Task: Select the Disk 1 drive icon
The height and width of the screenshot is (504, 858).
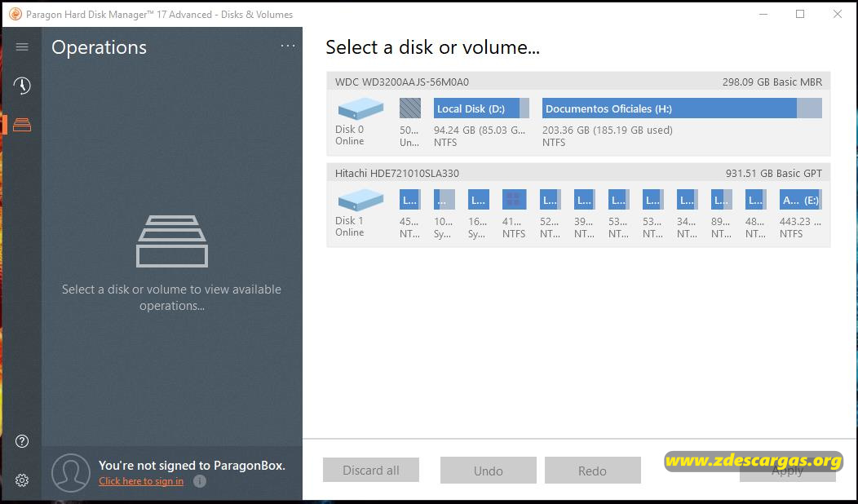Action: (x=360, y=200)
